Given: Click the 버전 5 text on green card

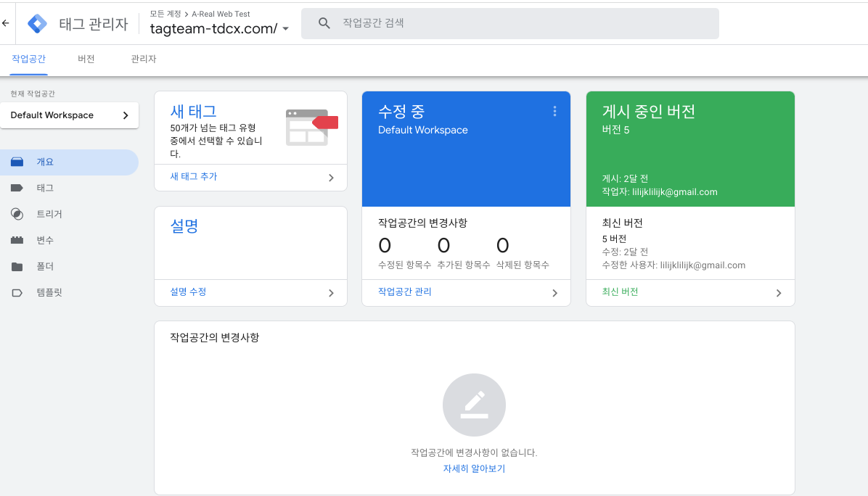Looking at the screenshot, I should tap(615, 130).
